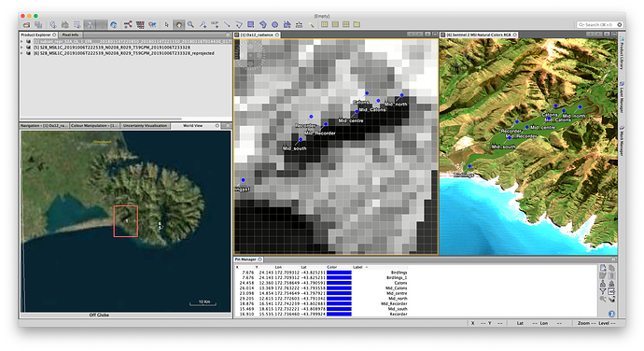This screenshot has height=351, width=644.
Task: Select Mid_north row in Pin Manager
Action: click(321, 299)
